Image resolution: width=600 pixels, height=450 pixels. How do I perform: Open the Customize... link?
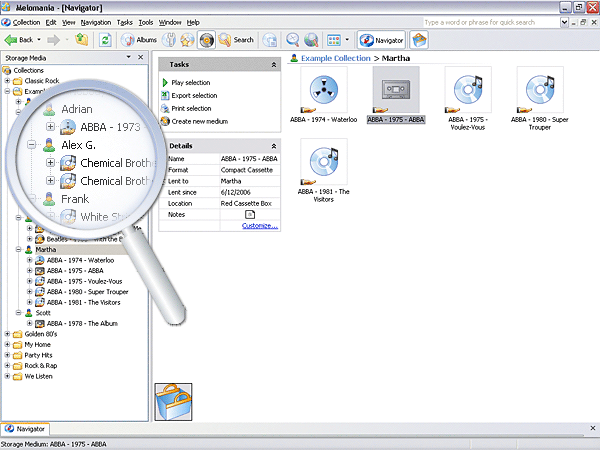[x=259, y=226]
